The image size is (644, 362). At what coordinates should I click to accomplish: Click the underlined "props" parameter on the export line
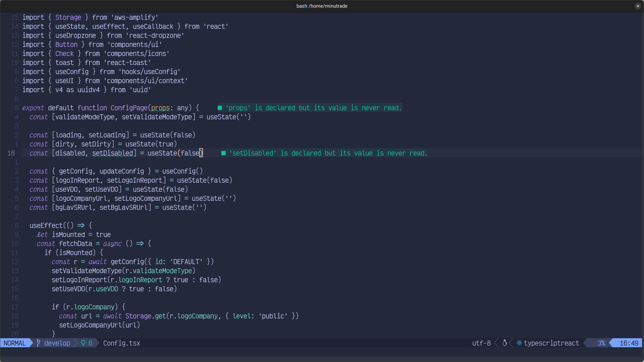pos(161,108)
